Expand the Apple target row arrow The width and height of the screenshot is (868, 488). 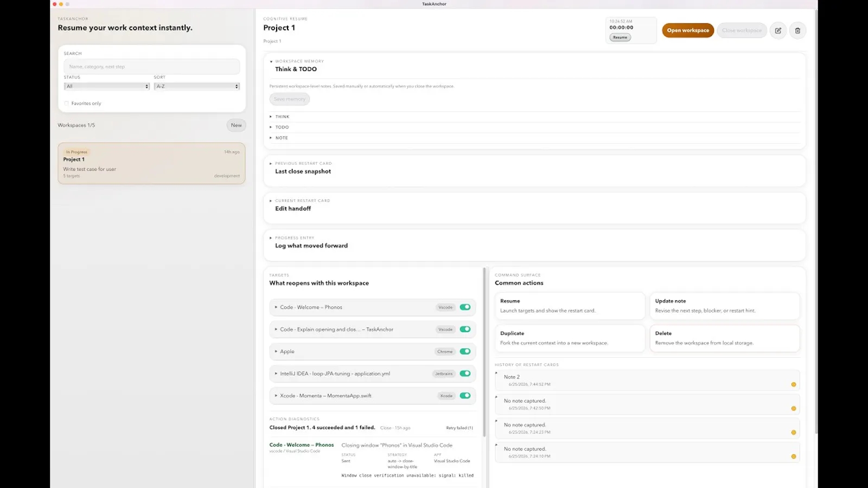[276, 351]
